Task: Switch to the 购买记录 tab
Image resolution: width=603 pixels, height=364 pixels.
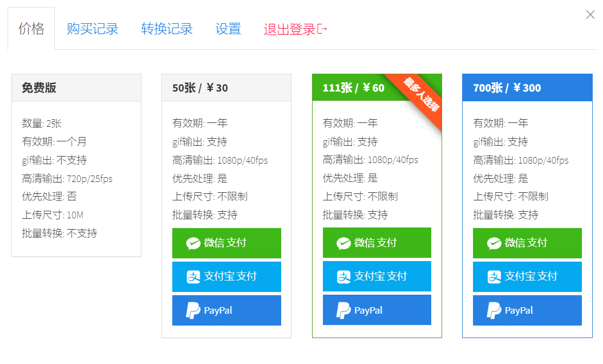Action: coord(92,29)
